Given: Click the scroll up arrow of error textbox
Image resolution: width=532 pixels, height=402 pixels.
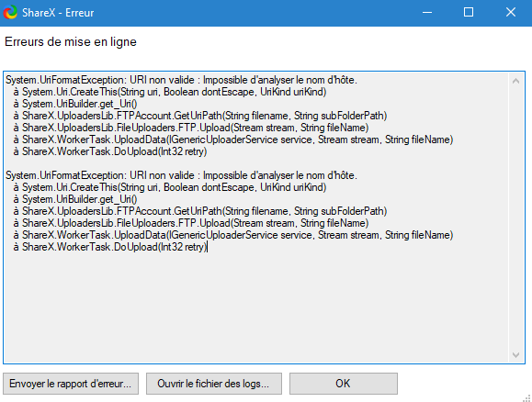Looking at the screenshot, I should click(516, 81).
